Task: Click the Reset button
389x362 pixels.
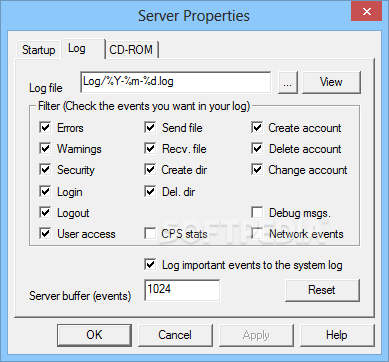Action: (x=322, y=290)
